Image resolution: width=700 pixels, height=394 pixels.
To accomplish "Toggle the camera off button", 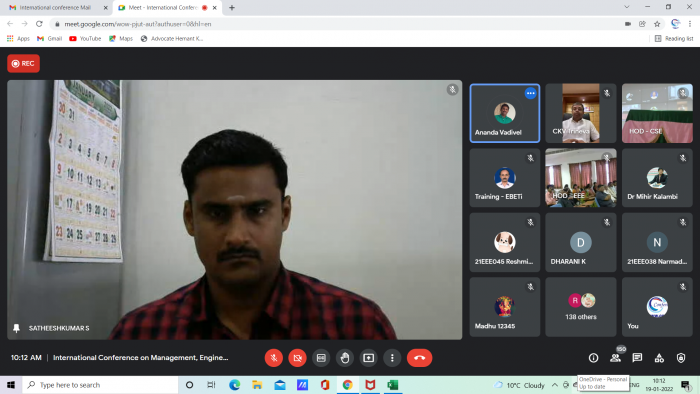I will pyautogui.click(x=297, y=358).
